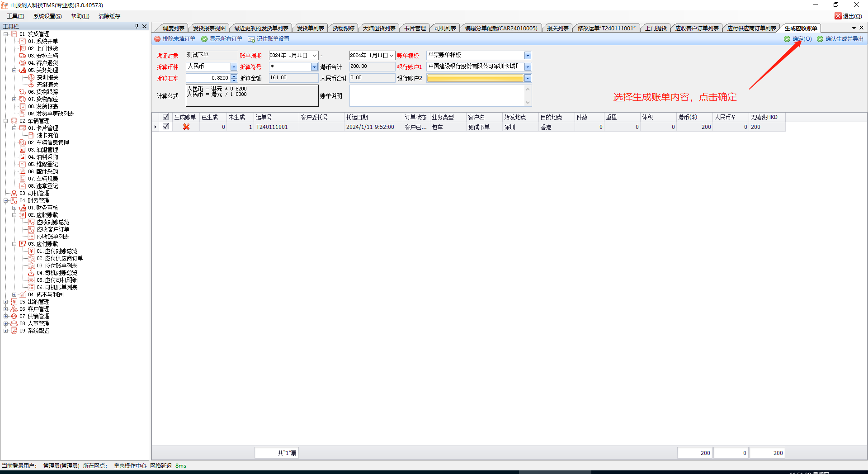Click the 排除未填订单 toolbar icon
The image size is (868, 474).
[x=157, y=39]
